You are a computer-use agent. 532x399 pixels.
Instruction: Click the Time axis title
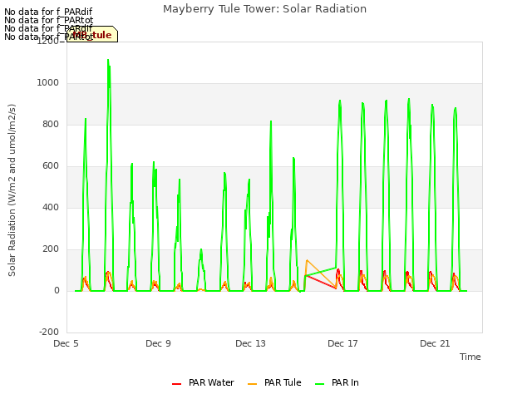click(x=470, y=357)
